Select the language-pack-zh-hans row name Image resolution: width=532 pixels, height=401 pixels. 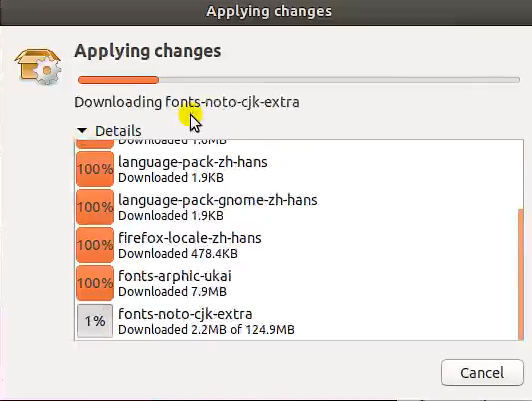pos(193,162)
